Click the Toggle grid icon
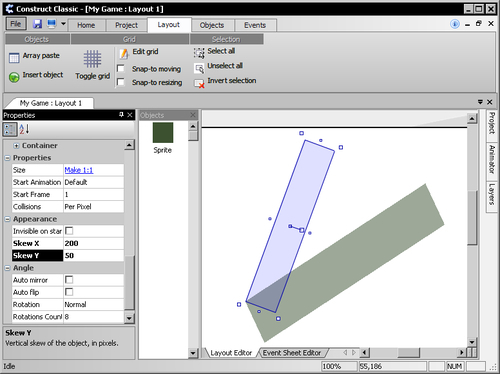 pos(92,59)
